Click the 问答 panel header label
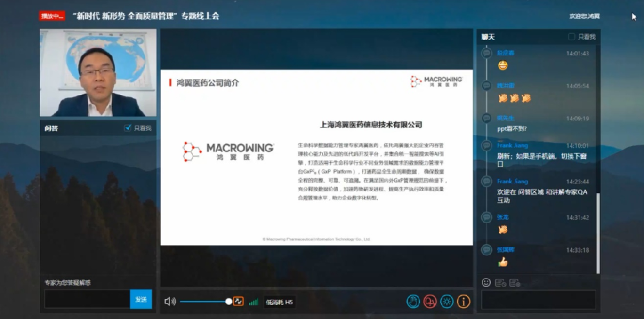The image size is (644, 319). point(52,129)
